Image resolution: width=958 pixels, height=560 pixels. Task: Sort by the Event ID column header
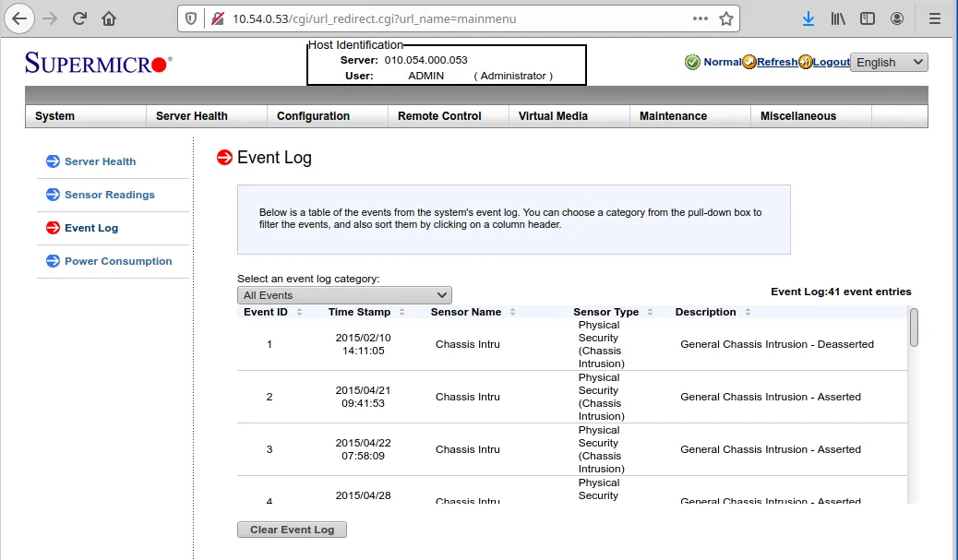pyautogui.click(x=266, y=312)
